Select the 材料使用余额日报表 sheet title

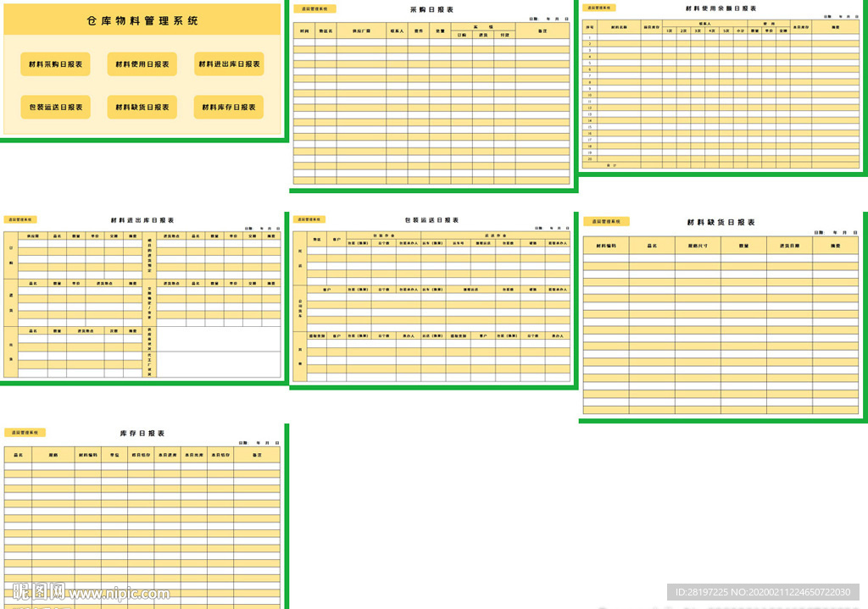721,8
